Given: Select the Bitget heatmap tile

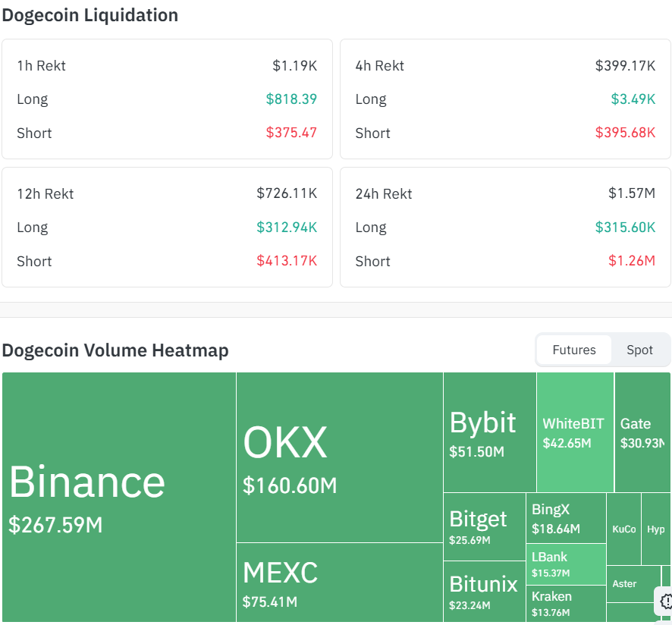Looking at the screenshot, I should coord(485,527).
